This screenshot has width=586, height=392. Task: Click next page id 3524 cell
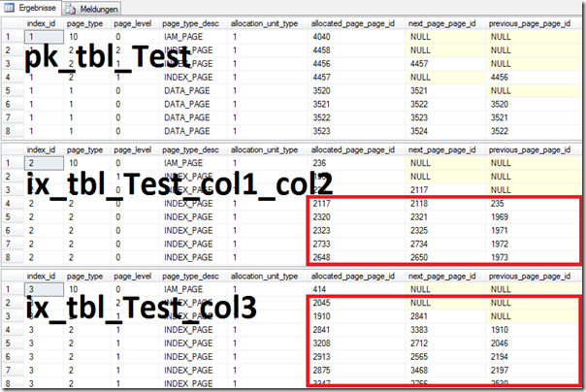pos(444,131)
